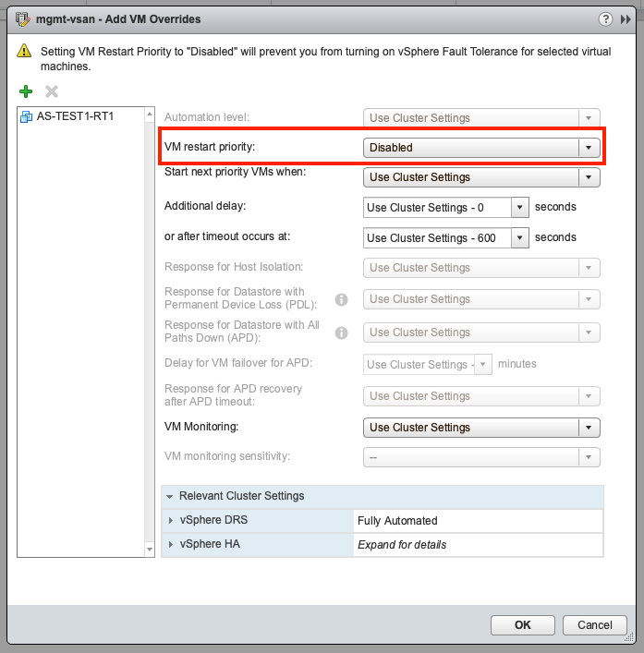
Task: Open the VM Monitoring dropdown
Action: (x=481, y=428)
